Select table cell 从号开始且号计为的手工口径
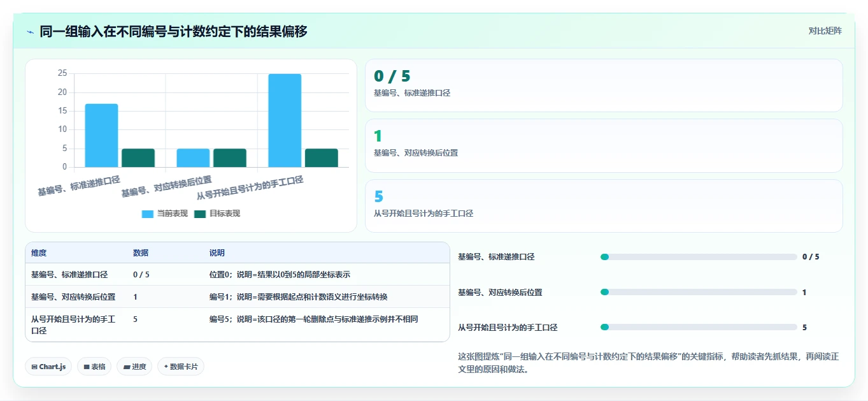The image size is (868, 401). [x=73, y=325]
